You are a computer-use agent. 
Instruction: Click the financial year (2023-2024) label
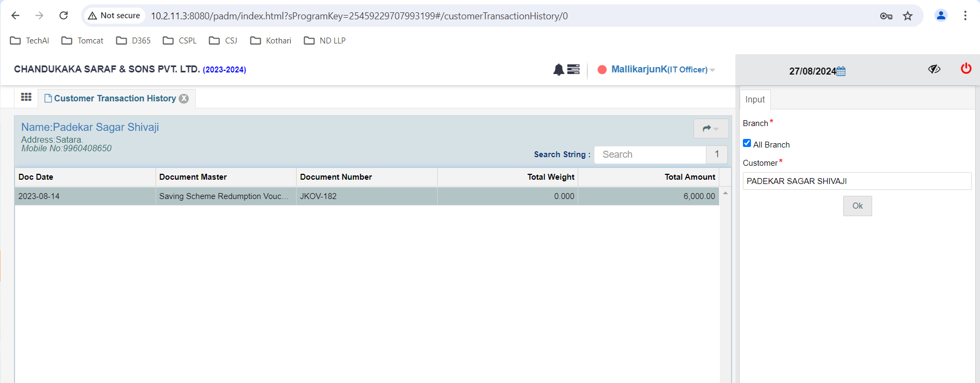pyautogui.click(x=224, y=70)
